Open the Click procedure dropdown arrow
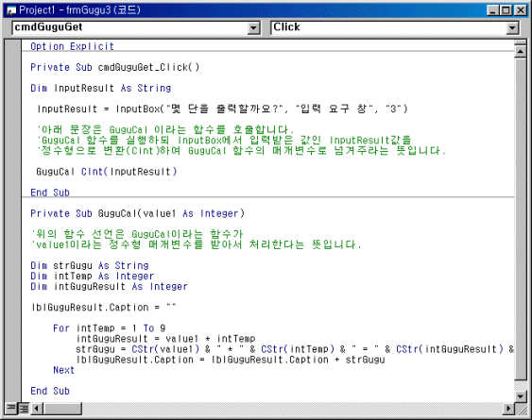The image size is (532, 420). [x=513, y=27]
